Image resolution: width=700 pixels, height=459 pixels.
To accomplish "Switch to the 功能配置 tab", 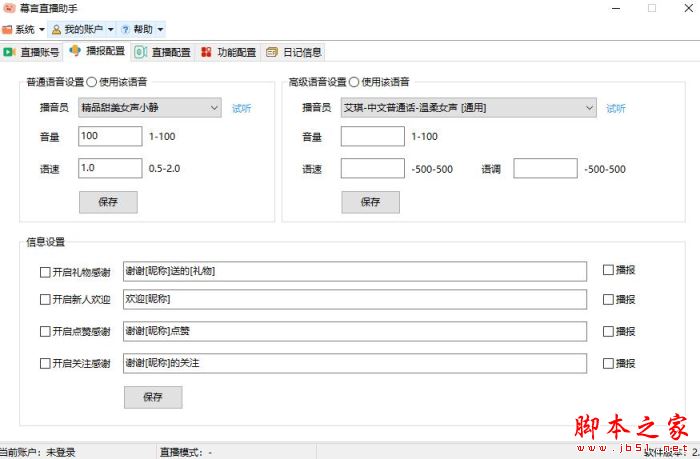I will pos(228,52).
